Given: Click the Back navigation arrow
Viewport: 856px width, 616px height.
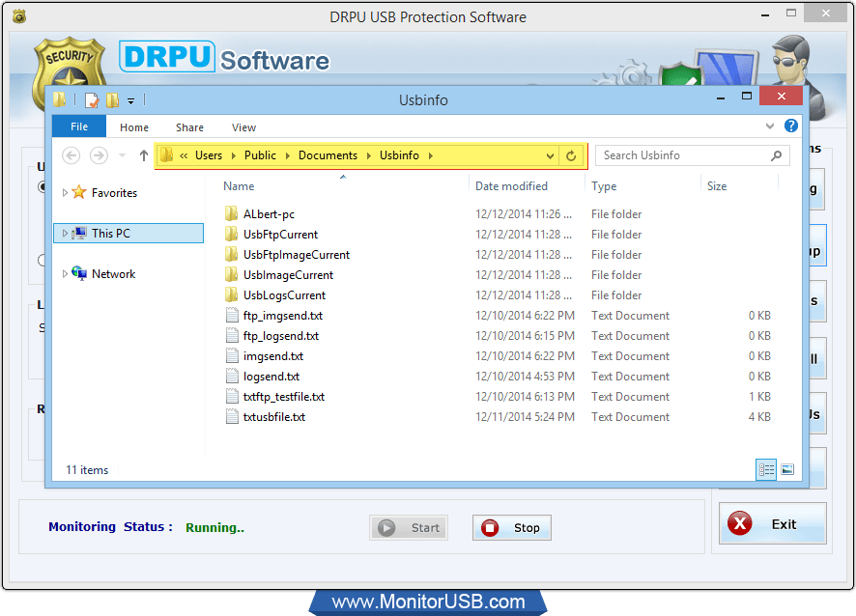Looking at the screenshot, I should 71,155.
